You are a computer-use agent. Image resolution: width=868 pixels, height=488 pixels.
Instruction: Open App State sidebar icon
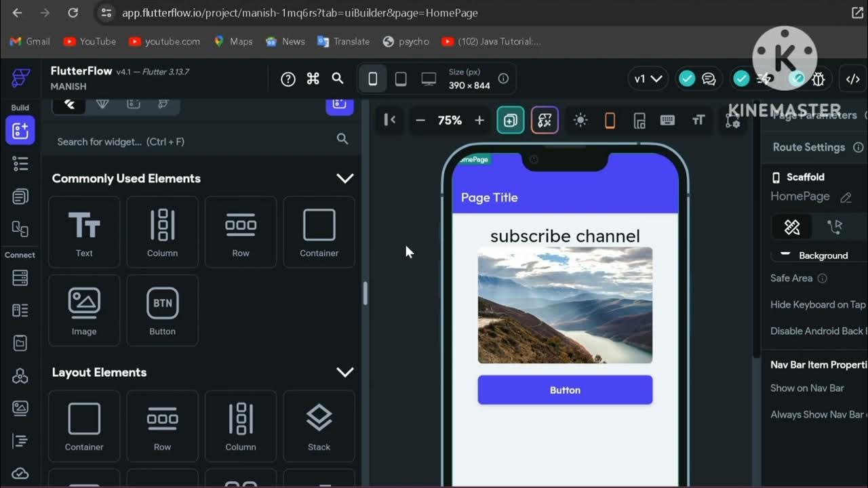[x=20, y=343]
